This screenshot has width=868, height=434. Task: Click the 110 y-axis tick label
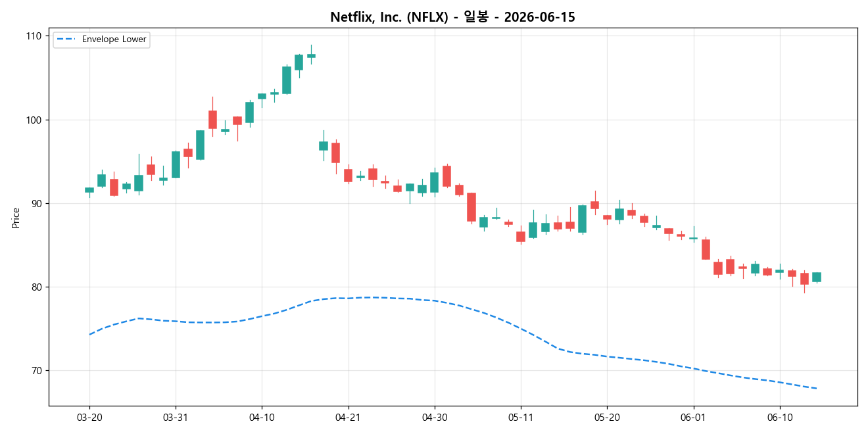pos(33,36)
